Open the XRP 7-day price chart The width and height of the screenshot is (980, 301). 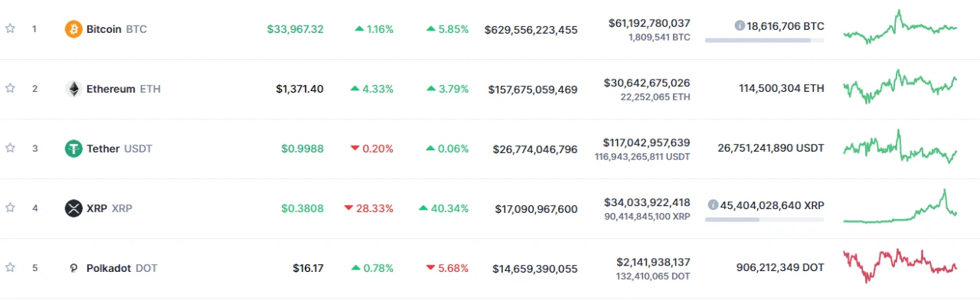[x=900, y=206]
